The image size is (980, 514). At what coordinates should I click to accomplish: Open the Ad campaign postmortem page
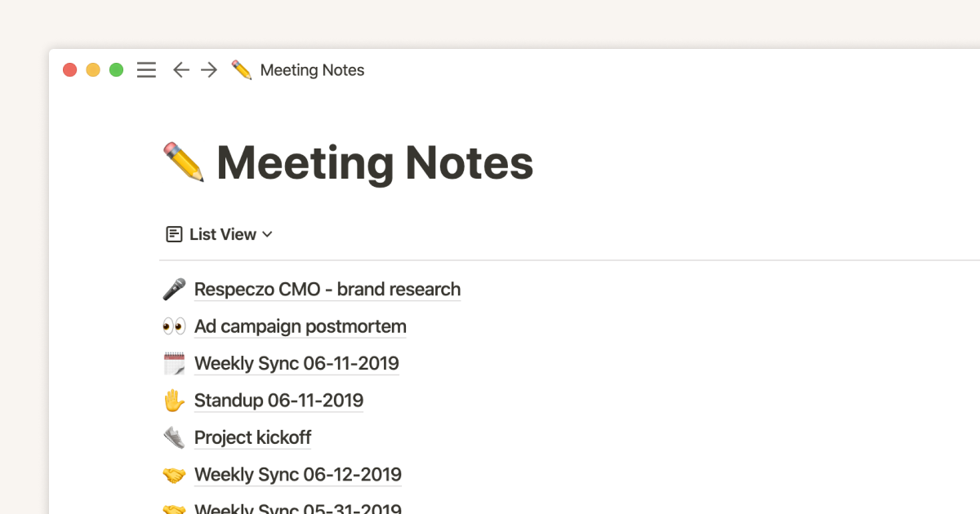(300, 327)
